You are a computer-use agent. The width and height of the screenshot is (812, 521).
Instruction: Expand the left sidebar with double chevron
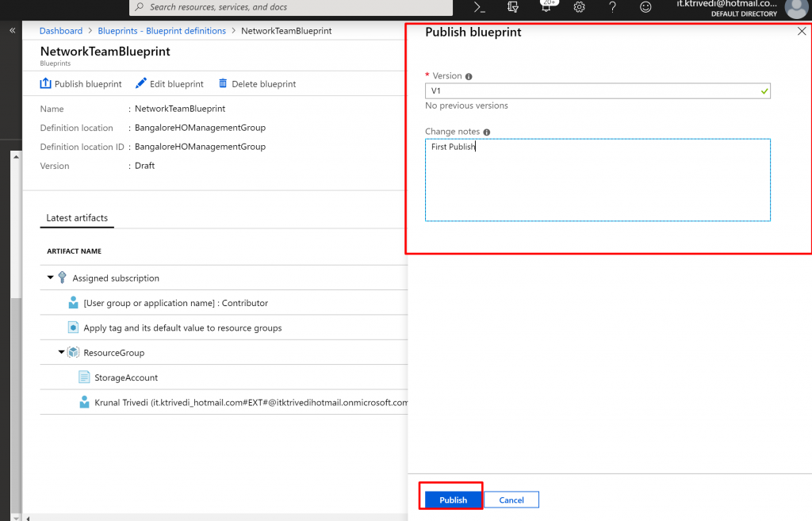coord(13,30)
